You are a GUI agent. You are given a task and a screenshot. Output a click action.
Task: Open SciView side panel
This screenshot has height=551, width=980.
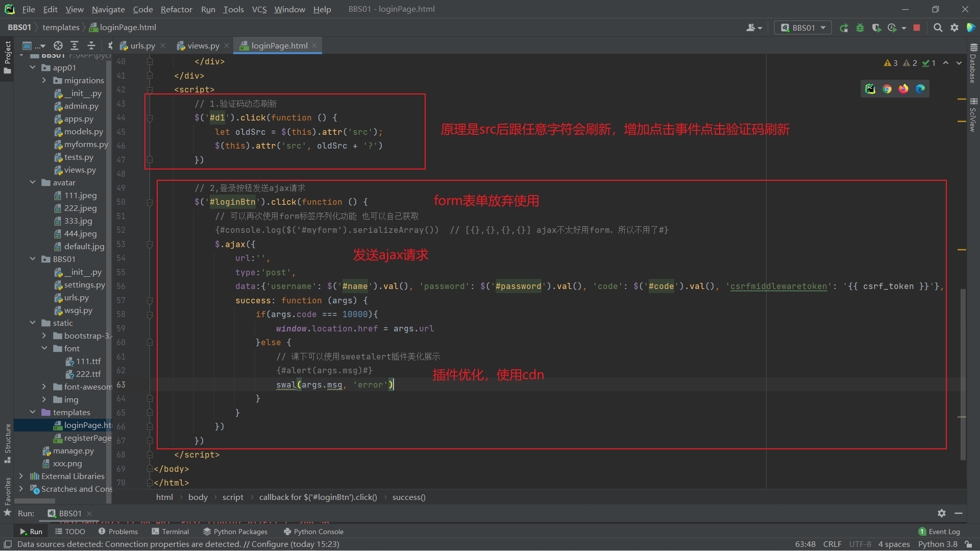[973, 114]
